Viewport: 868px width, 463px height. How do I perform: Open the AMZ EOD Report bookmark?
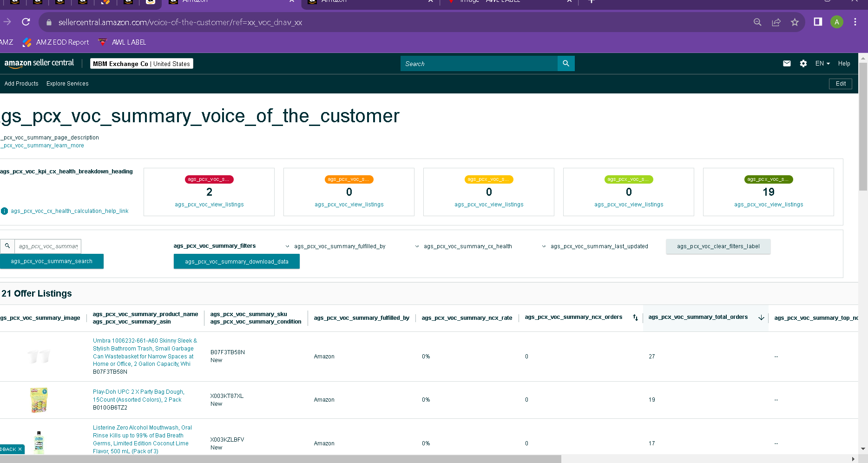(56, 42)
